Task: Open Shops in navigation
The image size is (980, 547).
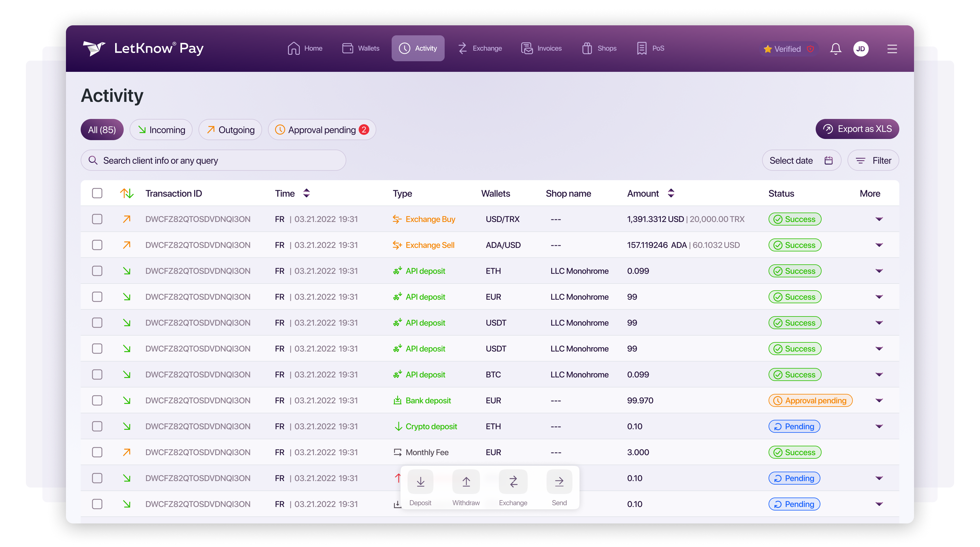Action: (x=599, y=48)
